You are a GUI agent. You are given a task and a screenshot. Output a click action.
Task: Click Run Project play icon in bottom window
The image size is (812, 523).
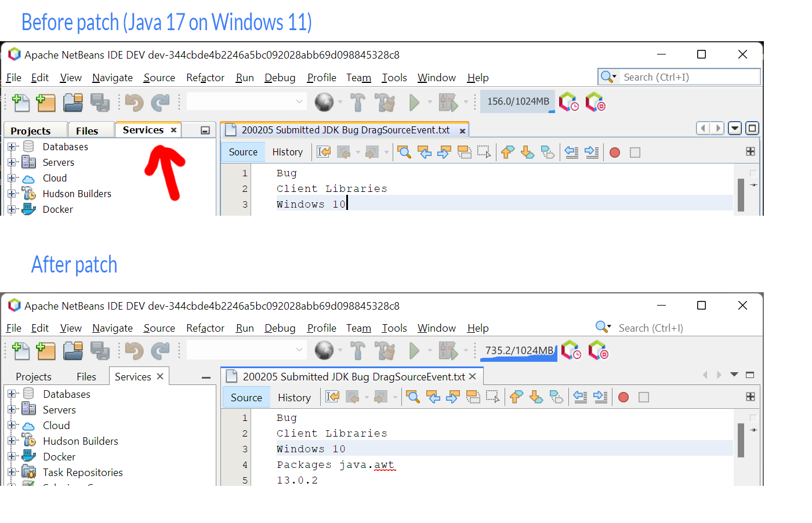[x=414, y=351]
